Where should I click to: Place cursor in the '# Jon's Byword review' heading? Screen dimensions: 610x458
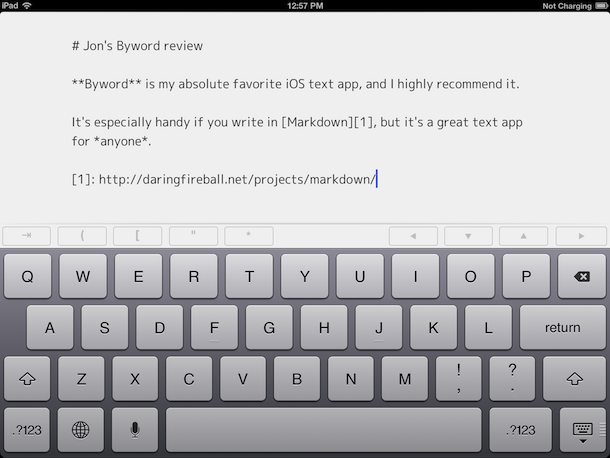(x=137, y=46)
